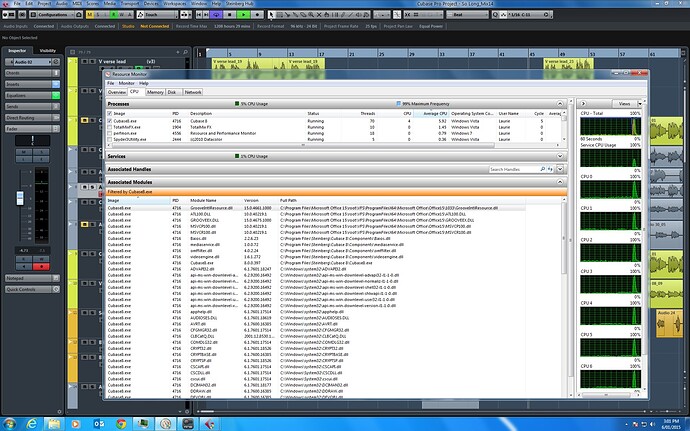
Task: Click the Add Track plus icon
Action: pyautogui.click(x=178, y=52)
